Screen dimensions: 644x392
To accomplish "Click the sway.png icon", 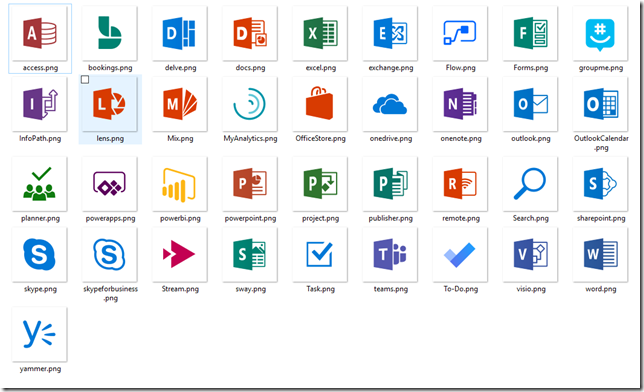I will (250, 254).
